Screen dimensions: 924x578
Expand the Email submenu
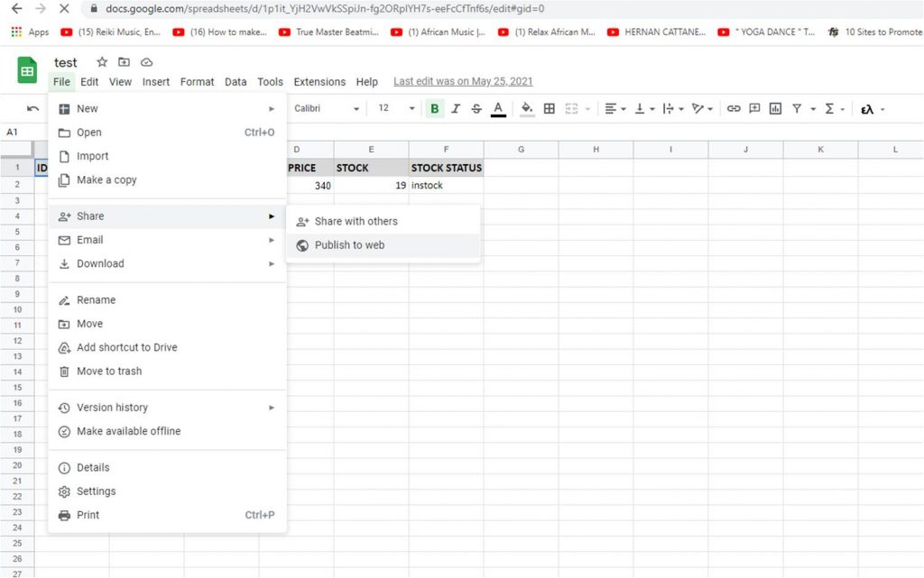tap(167, 240)
